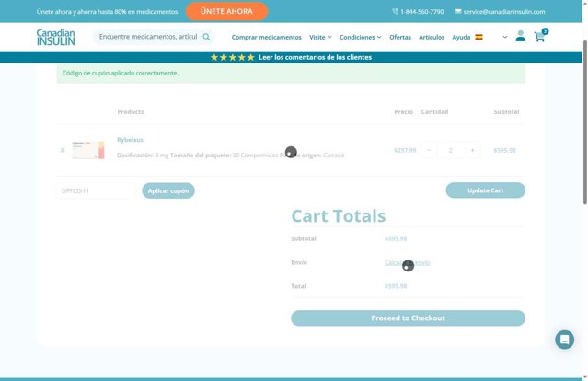
Task: Open the chat support bubble
Action: click(x=564, y=340)
